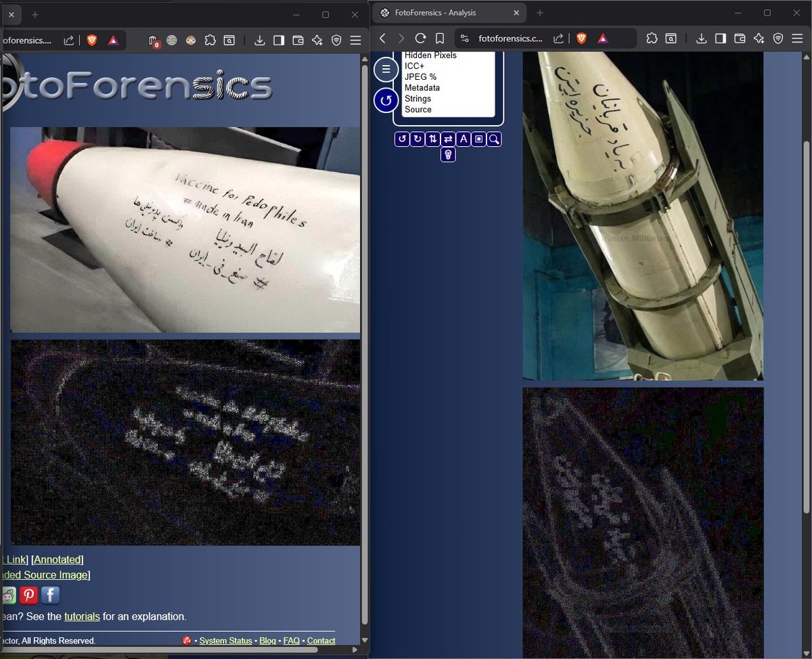Click the share icon in left window address bar
The width and height of the screenshot is (812, 659).
(x=69, y=41)
